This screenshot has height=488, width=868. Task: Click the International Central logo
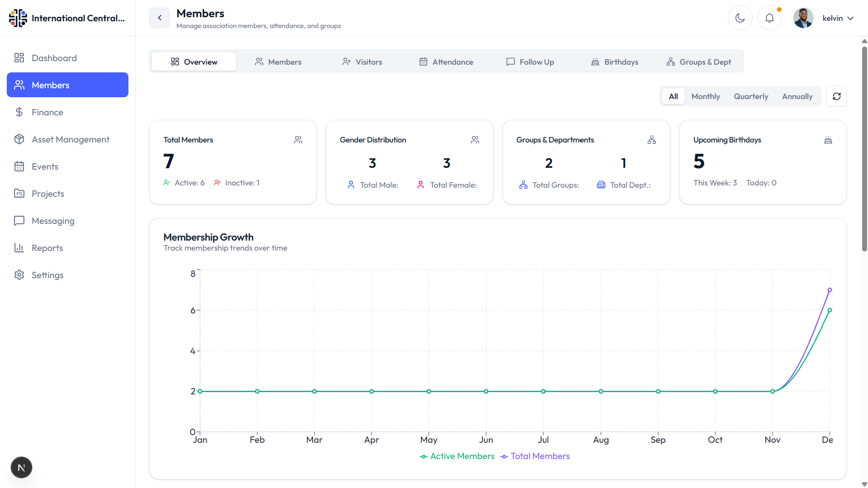18,18
